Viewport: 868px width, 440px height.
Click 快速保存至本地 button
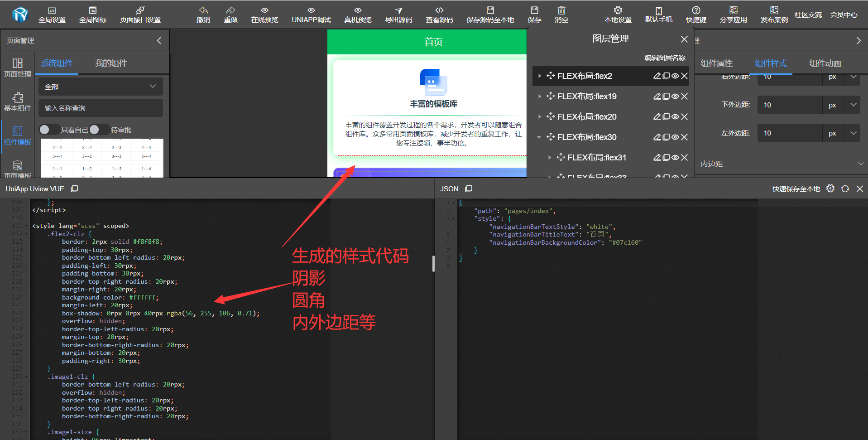(796, 189)
